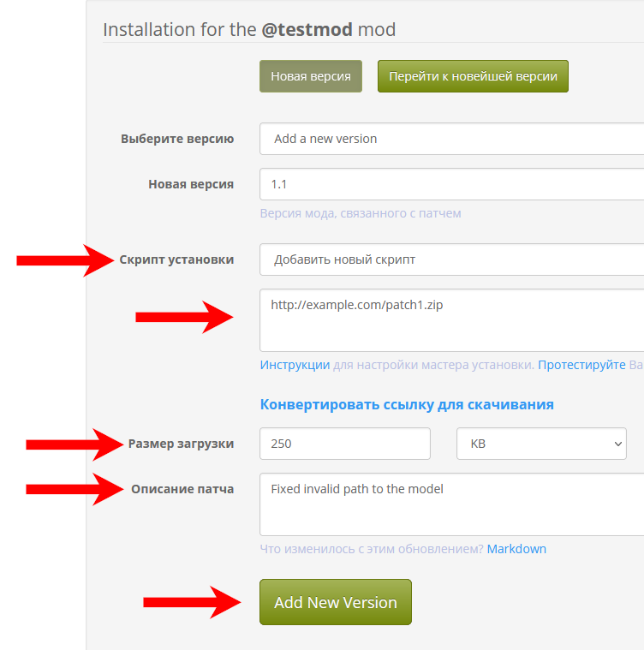Click the "Описание патча" field label
Image resolution: width=644 pixels, height=650 pixels.
(182, 489)
